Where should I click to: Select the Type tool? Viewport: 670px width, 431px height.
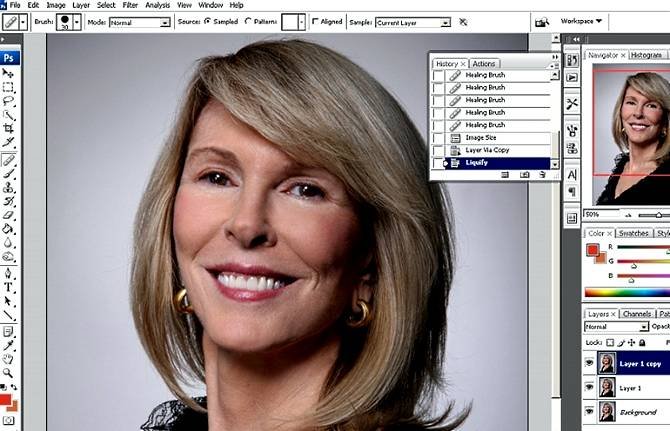pyautogui.click(x=9, y=286)
